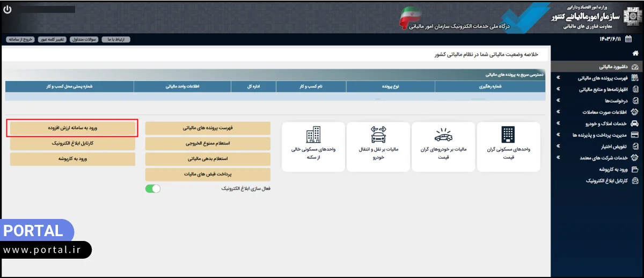Image resolution: width=644 pixels, height=278 pixels.
Task: Click the شماره پستی محل کسب و کار header
Action: tap(70, 86)
